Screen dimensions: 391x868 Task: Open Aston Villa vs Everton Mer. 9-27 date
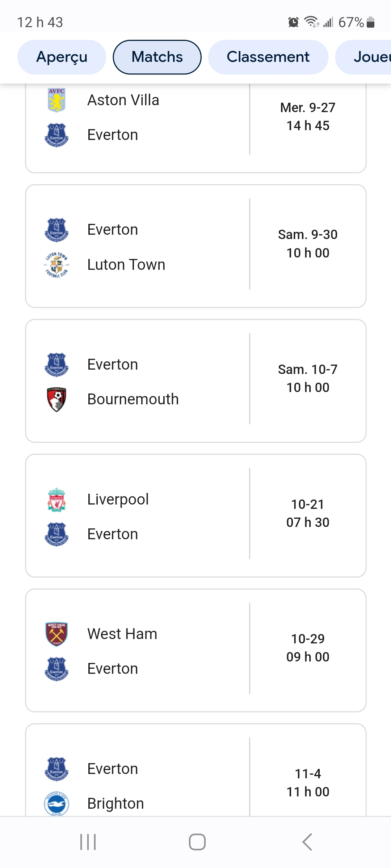tap(308, 107)
